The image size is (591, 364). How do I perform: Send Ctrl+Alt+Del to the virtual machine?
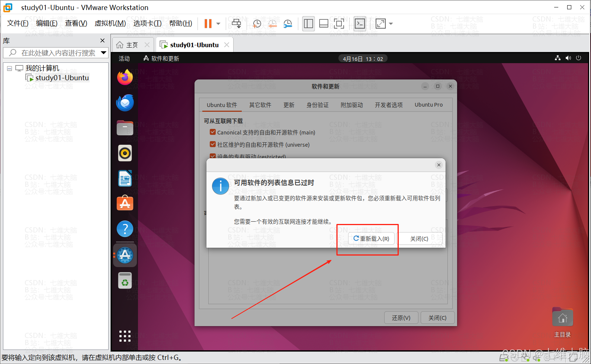(x=236, y=24)
